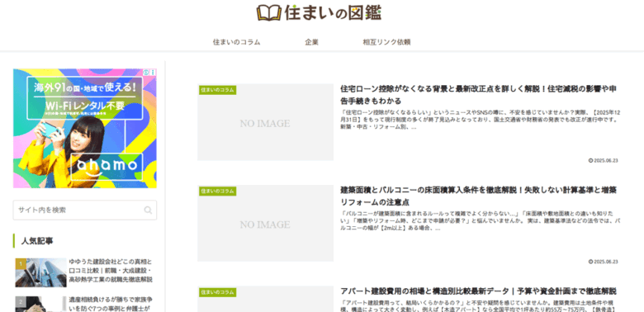Click the 住まいのコラム tag on the first article
This screenshot has width=644, height=312.
(x=218, y=90)
